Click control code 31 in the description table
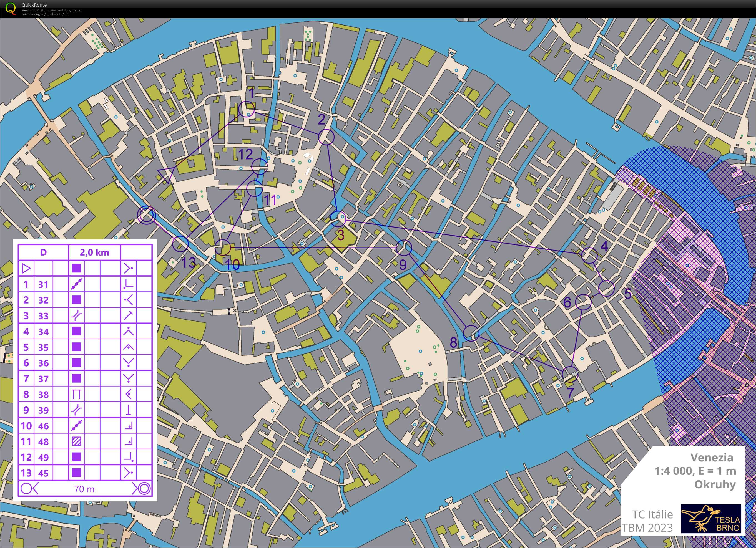This screenshot has width=756, height=548. click(43, 284)
